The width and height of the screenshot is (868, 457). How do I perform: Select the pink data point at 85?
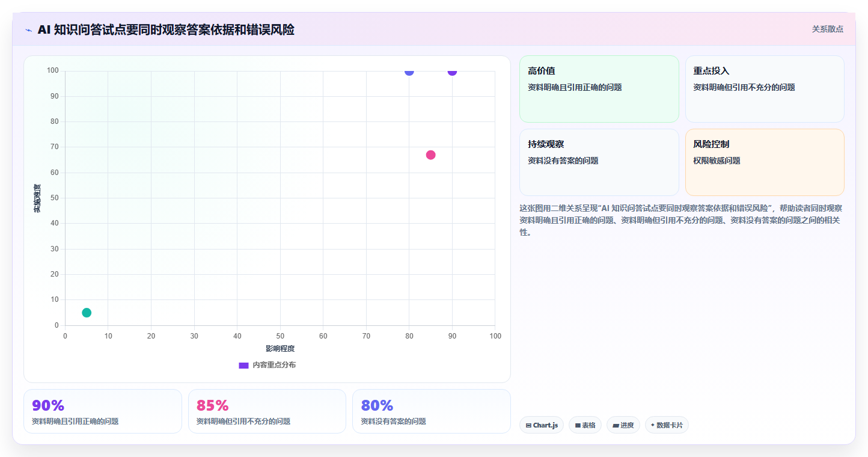[430, 155]
